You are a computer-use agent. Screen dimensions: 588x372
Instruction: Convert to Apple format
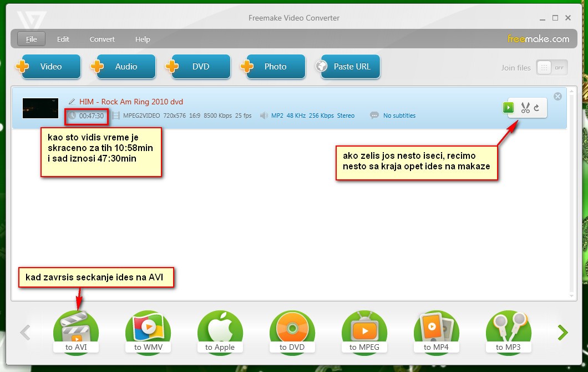pyautogui.click(x=220, y=332)
